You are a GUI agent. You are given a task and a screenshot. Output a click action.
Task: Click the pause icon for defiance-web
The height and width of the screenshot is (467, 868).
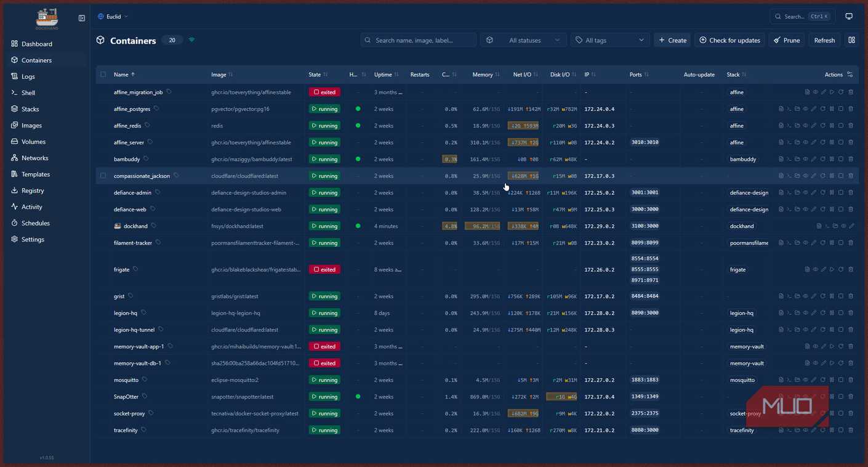click(832, 209)
